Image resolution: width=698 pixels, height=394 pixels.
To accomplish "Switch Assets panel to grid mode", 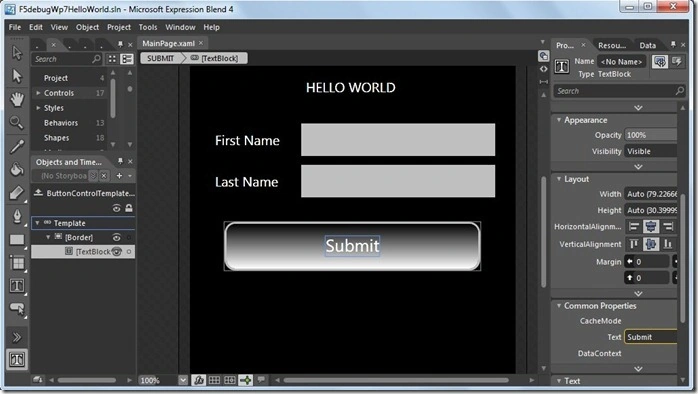I will 112,59.
